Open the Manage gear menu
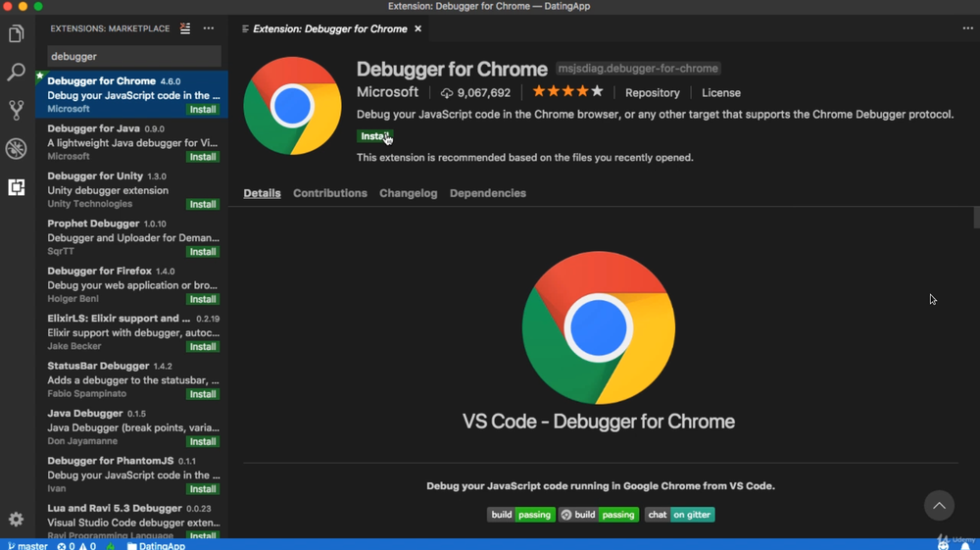The image size is (980, 550). tap(17, 519)
